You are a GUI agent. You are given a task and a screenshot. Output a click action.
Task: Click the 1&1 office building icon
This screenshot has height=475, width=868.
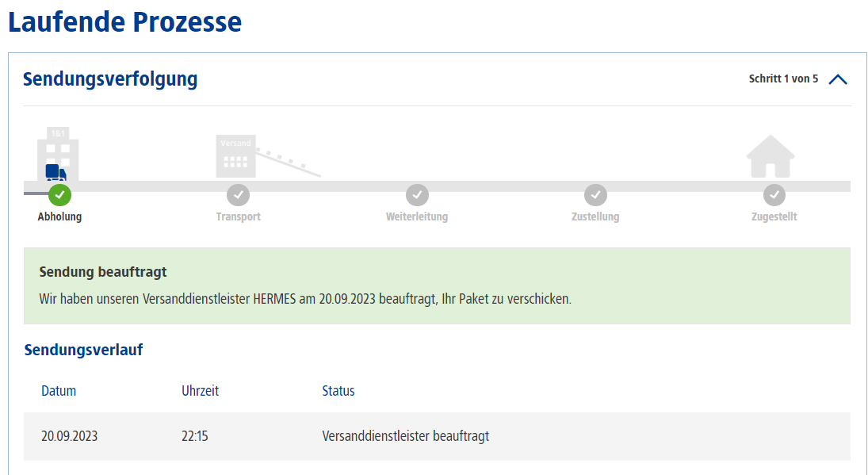58,154
